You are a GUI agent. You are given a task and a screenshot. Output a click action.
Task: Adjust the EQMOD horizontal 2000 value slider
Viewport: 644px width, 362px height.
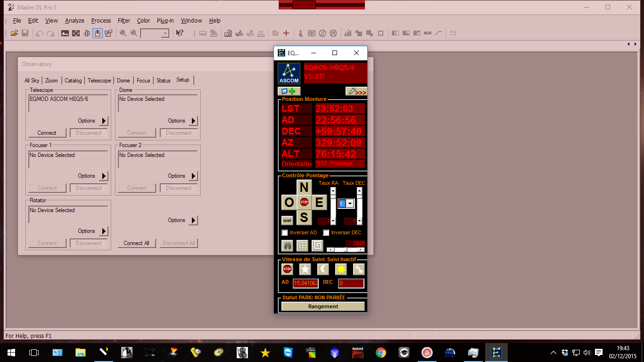346,250
